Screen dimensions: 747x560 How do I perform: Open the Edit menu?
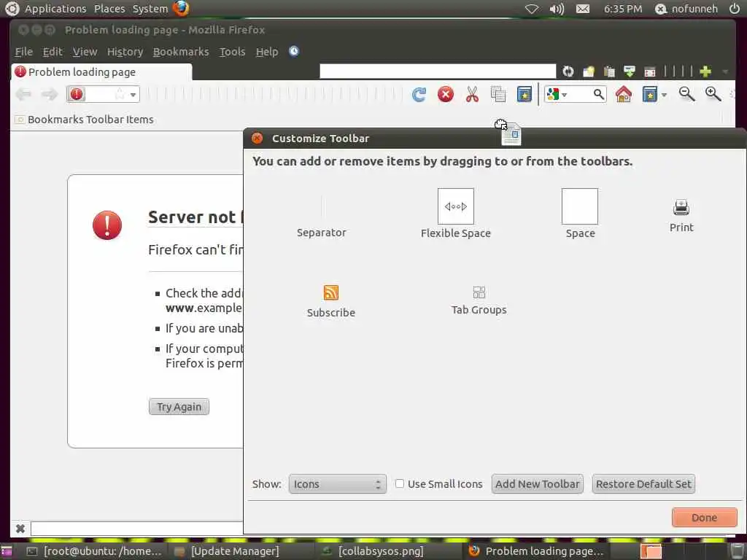pos(53,52)
